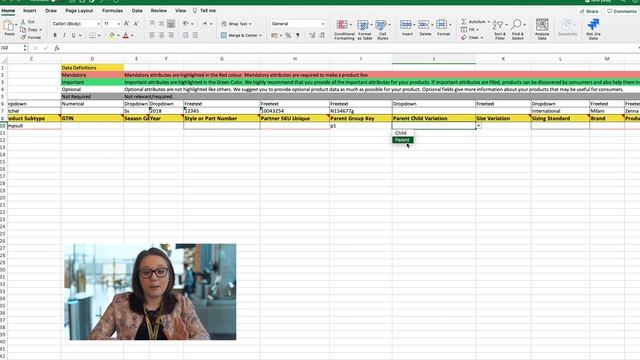This screenshot has width=640, height=360.
Task: Click the percent style icon
Action: pyautogui.click(x=288, y=36)
